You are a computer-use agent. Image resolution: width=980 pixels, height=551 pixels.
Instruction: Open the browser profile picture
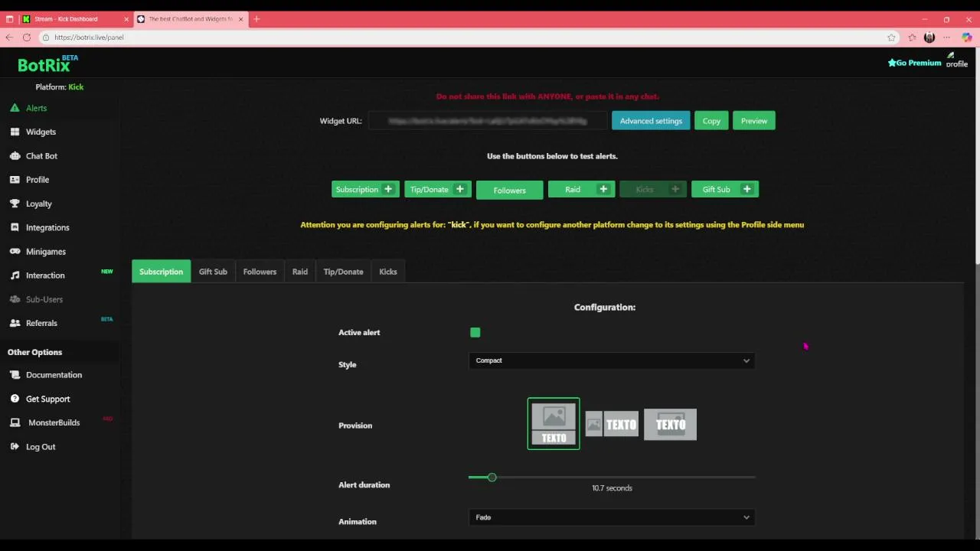[929, 37]
